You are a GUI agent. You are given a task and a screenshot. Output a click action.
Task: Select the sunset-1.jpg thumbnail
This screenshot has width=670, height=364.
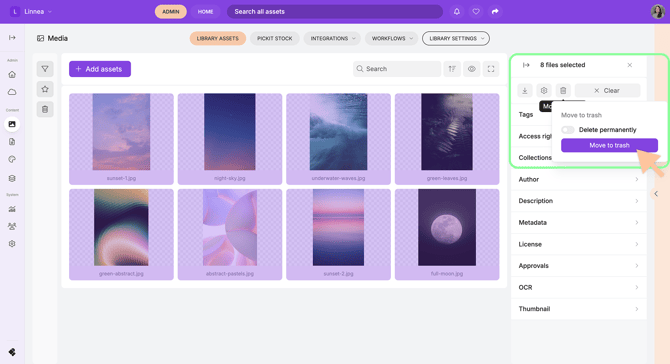coord(121,139)
